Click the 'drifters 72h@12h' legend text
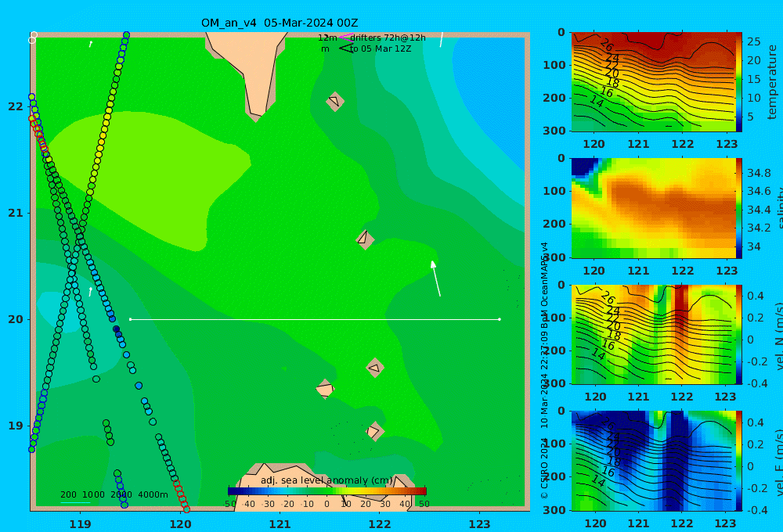Image resolution: width=783 pixels, height=532 pixels. (388, 38)
